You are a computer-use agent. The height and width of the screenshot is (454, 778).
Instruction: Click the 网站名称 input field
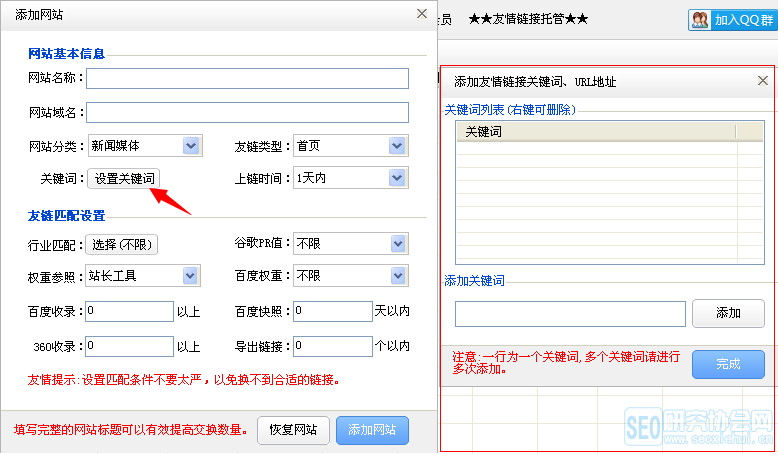[x=248, y=78]
